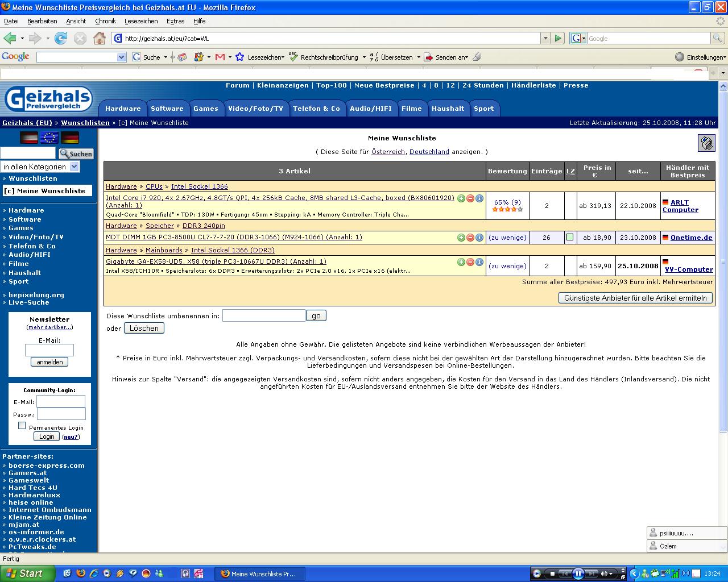Click red minus icon for Intel Core i7 920
728x582 pixels.
[470, 198]
